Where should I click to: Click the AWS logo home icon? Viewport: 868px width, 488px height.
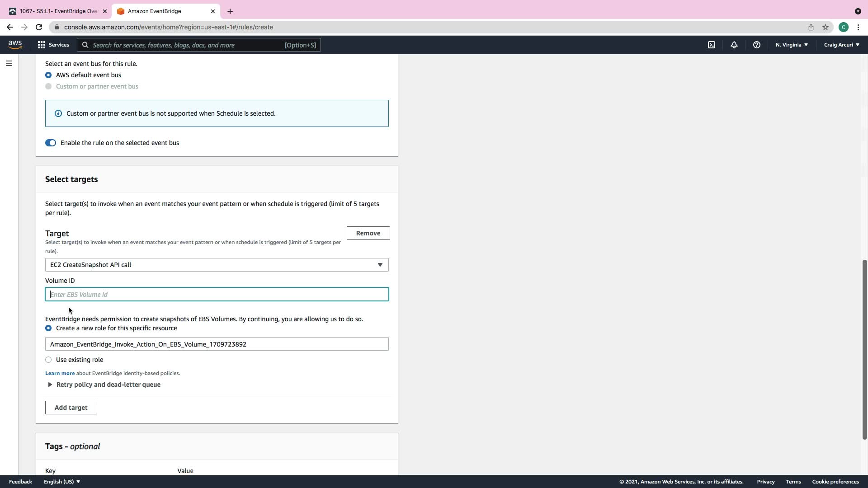(15, 45)
